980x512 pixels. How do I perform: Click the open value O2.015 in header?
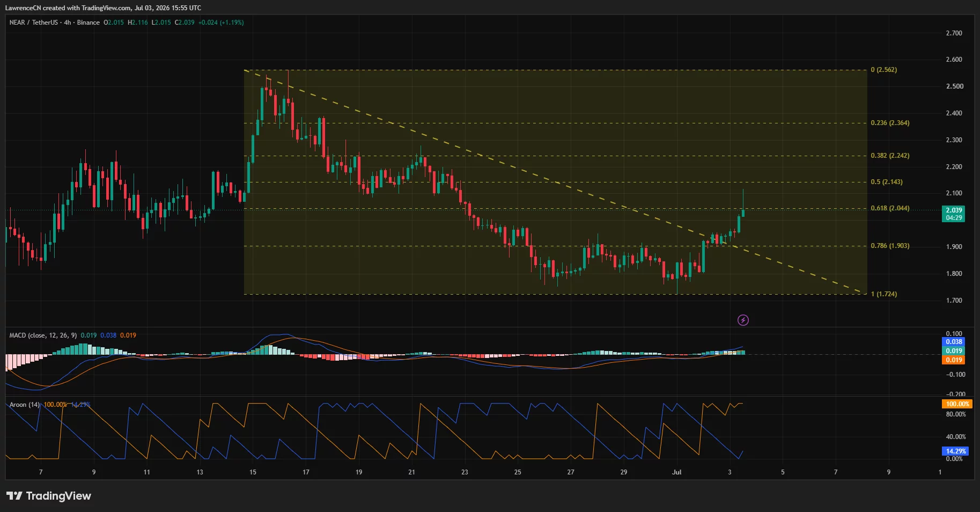[114, 23]
